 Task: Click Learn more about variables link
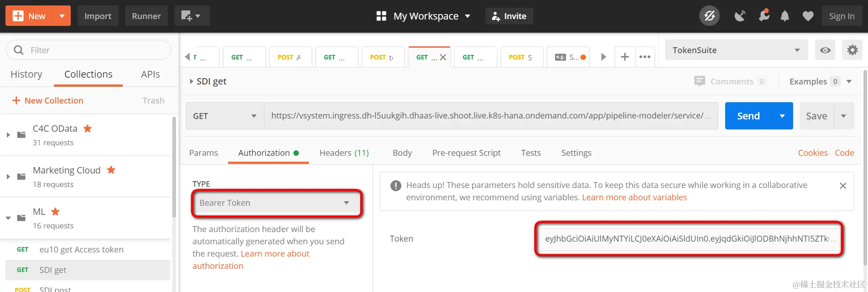coord(634,197)
